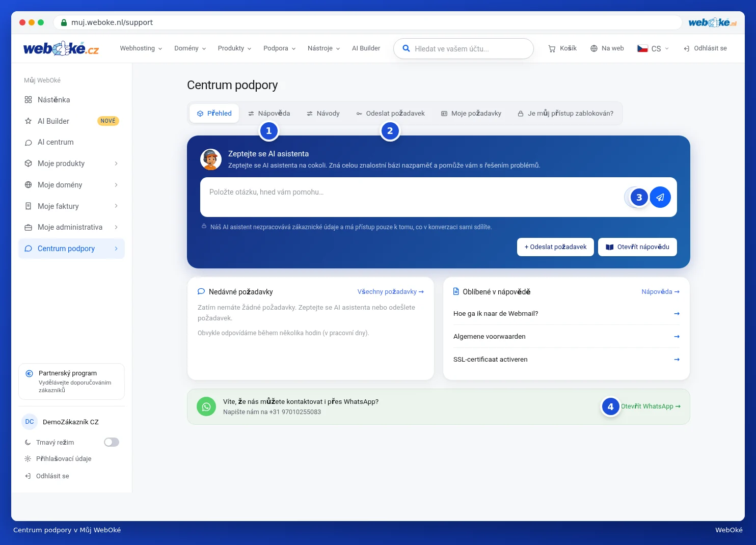Expand Moje produkty in sidebar
Screen dimensions: 756x545
pos(71,163)
